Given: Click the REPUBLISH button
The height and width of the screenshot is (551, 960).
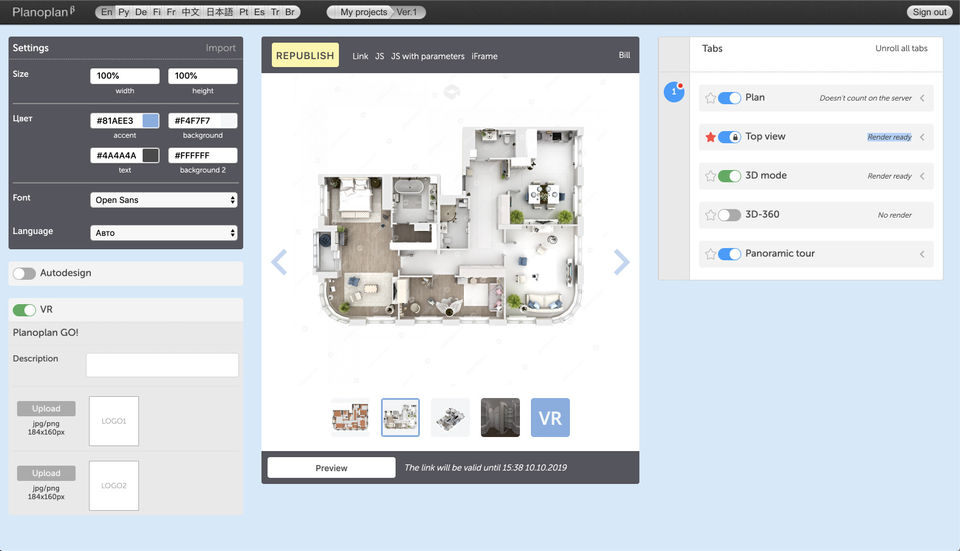Looking at the screenshot, I should pos(305,55).
